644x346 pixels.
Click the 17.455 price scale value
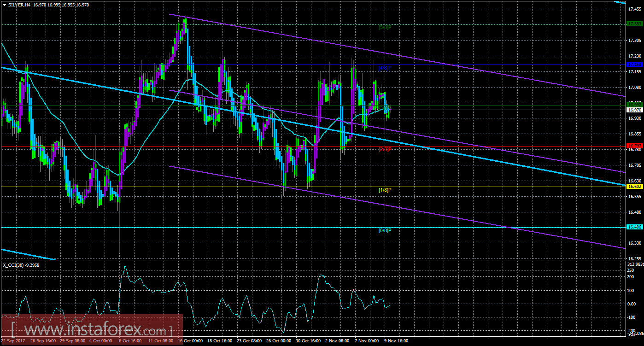tap(634, 9)
